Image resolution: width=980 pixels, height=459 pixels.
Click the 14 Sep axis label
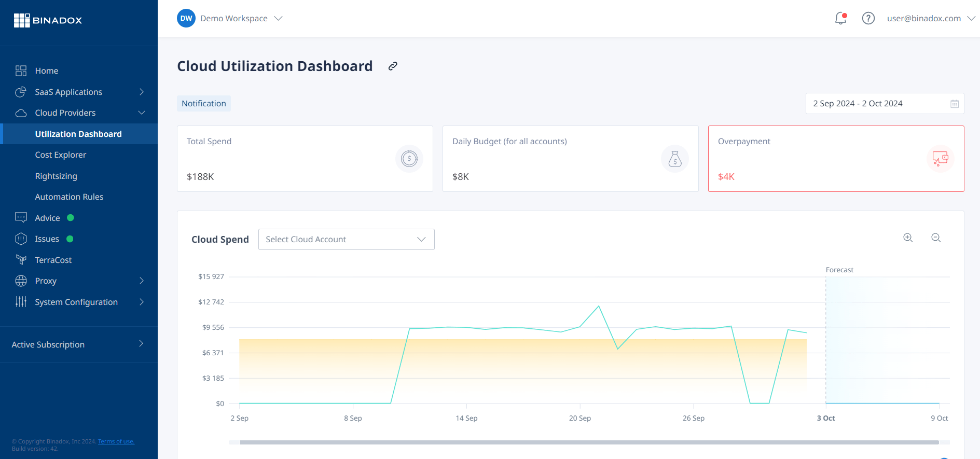pyautogui.click(x=466, y=418)
